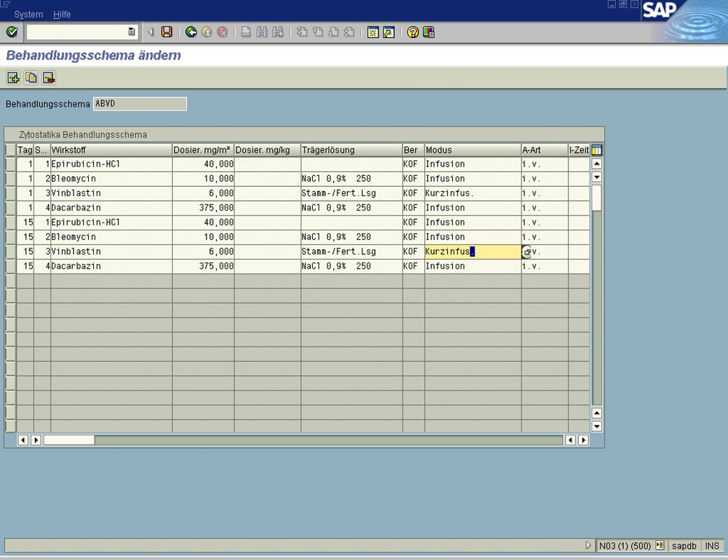Select row marker for Tag 15 Dacarbazin
This screenshot has height=560, width=728.
click(10, 267)
